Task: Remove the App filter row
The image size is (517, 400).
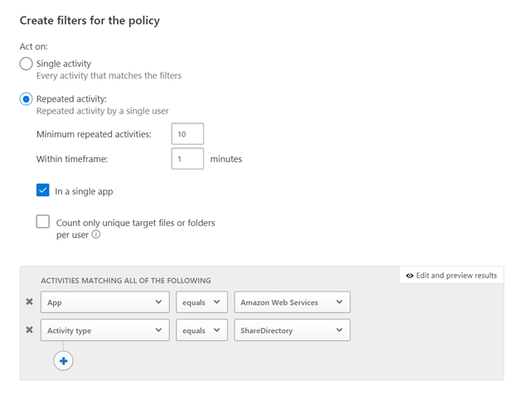Action: coord(29,302)
